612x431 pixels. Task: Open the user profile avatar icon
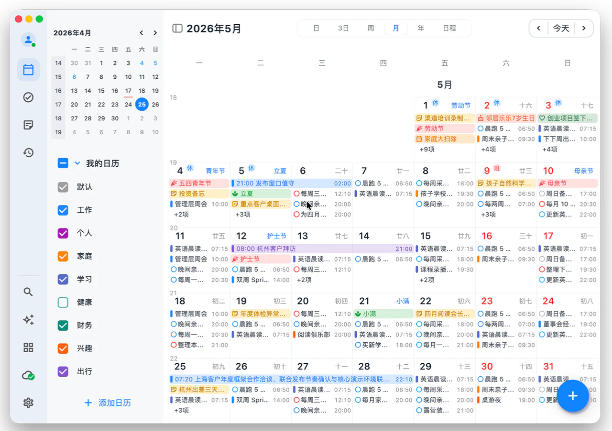pos(28,40)
